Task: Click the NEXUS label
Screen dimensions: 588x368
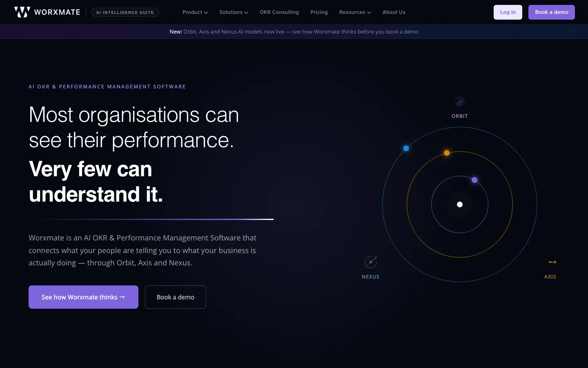Action: pos(371,277)
